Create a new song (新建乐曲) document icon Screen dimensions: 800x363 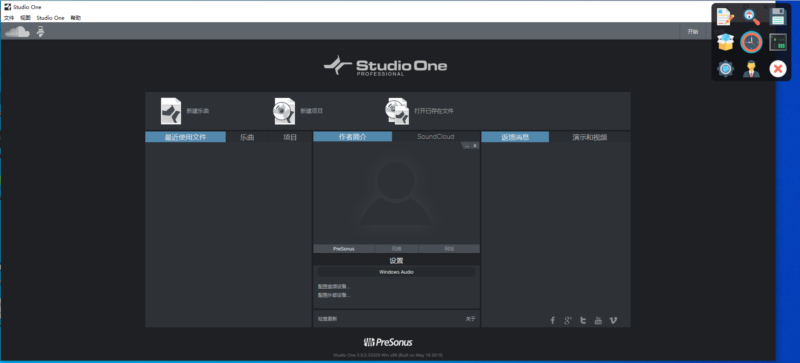pyautogui.click(x=171, y=111)
